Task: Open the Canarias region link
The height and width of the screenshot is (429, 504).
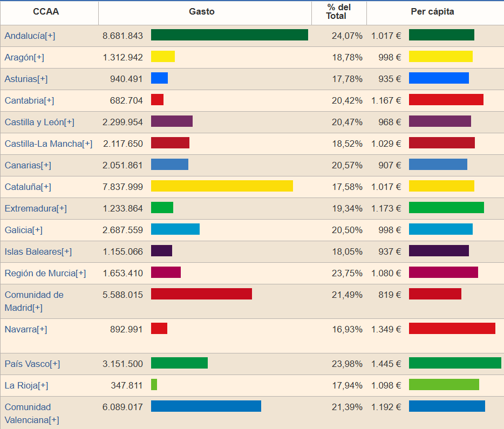Action: 28,165
